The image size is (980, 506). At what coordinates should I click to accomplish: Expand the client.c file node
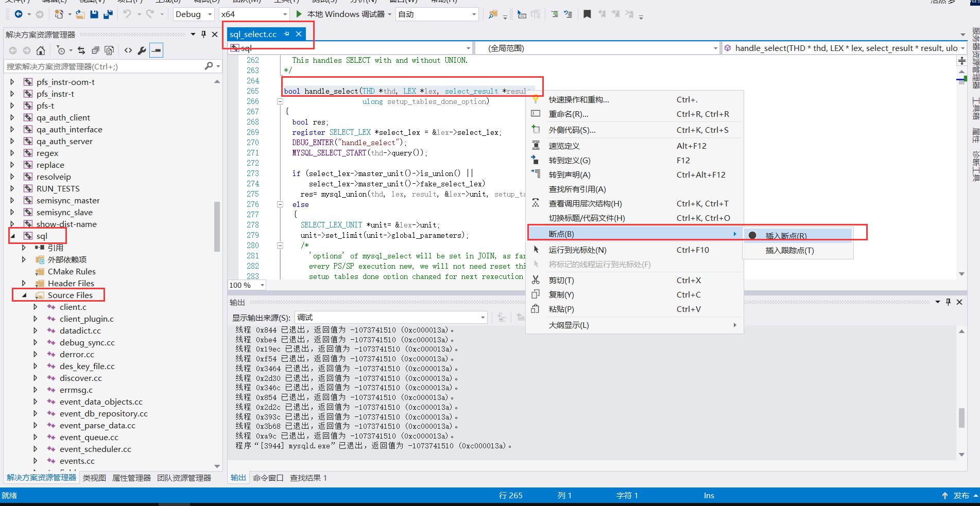click(36, 307)
